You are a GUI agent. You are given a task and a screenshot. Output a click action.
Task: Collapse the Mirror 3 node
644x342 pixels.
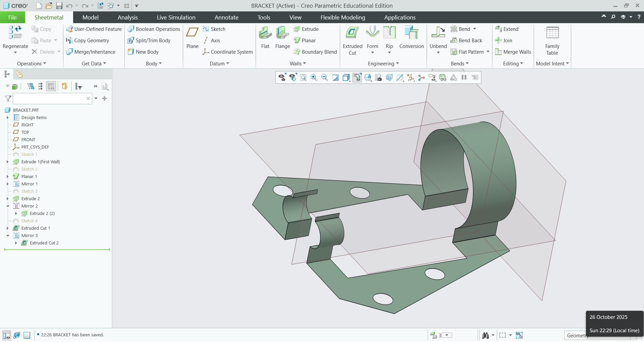click(x=8, y=236)
